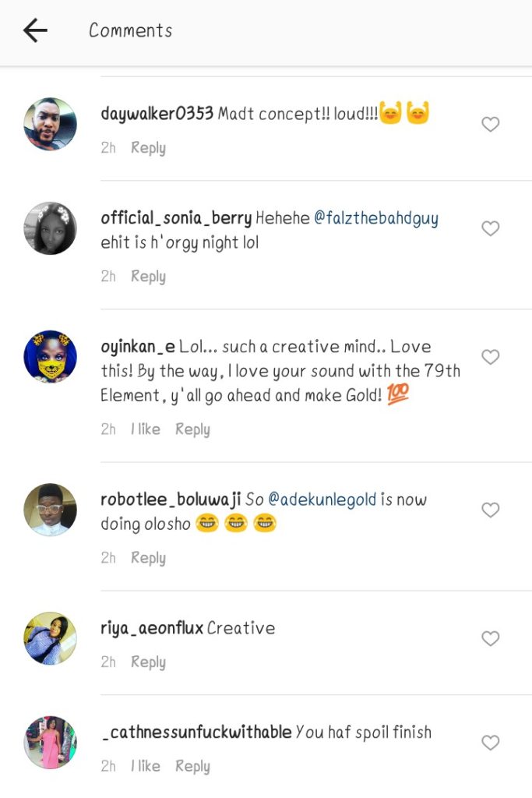The width and height of the screenshot is (532, 798).
Task: Go back using the arrow icon
Action: pyautogui.click(x=36, y=30)
